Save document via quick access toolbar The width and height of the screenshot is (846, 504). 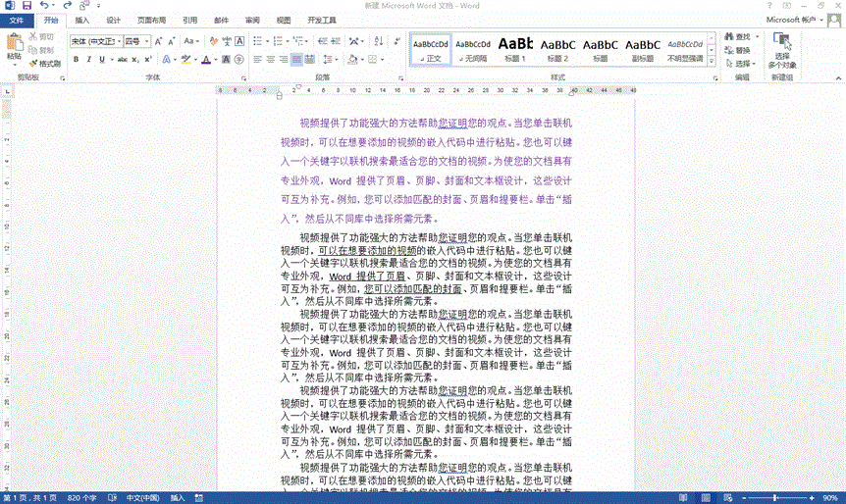coord(26,6)
